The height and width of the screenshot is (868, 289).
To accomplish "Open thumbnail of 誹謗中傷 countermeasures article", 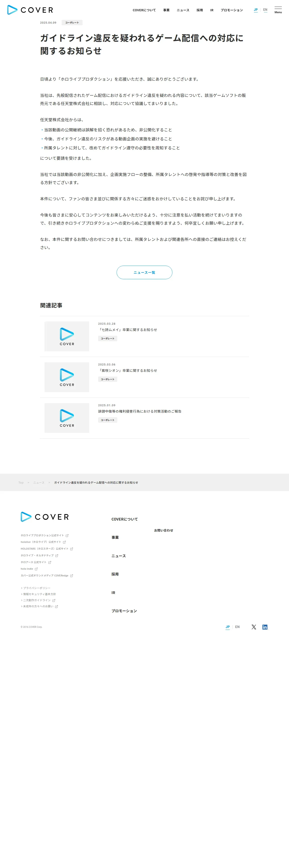I will (x=67, y=418).
